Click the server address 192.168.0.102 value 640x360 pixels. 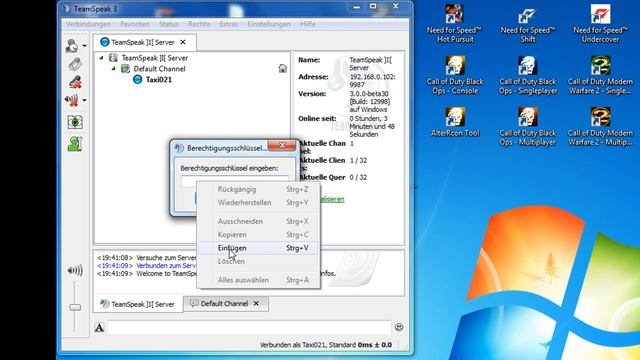(372, 81)
